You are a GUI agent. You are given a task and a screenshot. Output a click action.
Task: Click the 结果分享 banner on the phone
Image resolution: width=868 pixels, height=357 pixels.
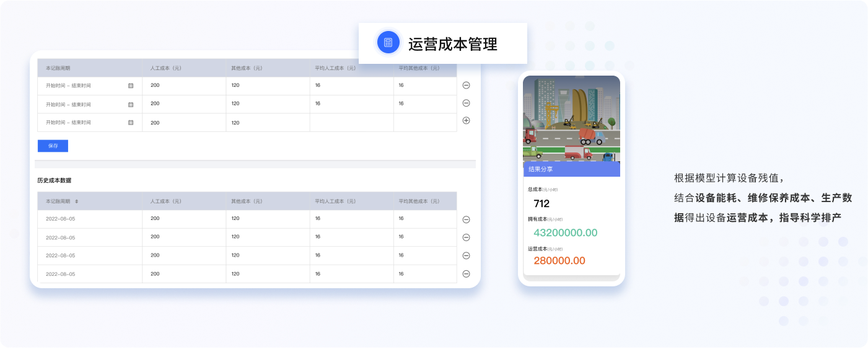click(571, 169)
